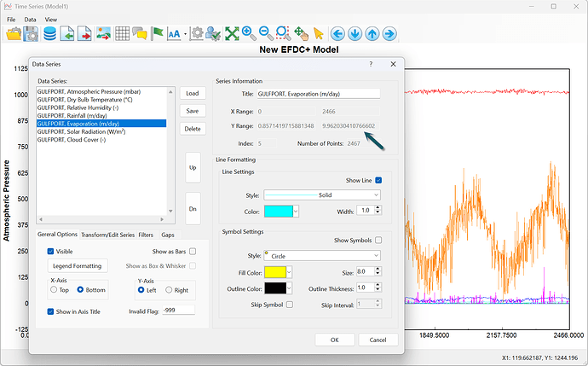Select the Y-Axis Left radio button

point(141,290)
